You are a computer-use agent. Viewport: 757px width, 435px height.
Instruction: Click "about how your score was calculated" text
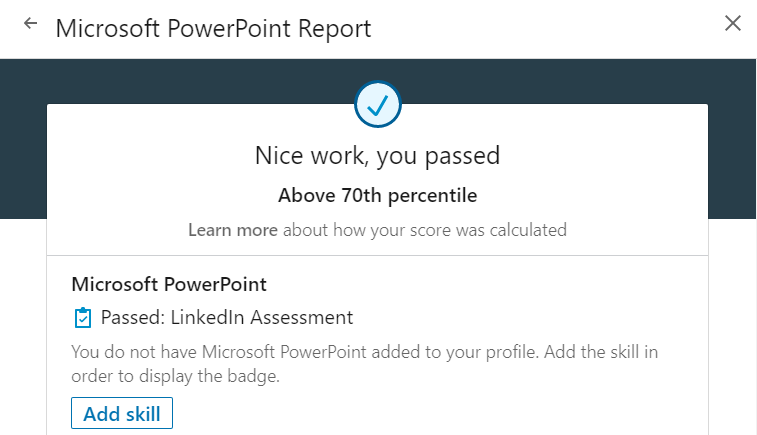pos(424,230)
